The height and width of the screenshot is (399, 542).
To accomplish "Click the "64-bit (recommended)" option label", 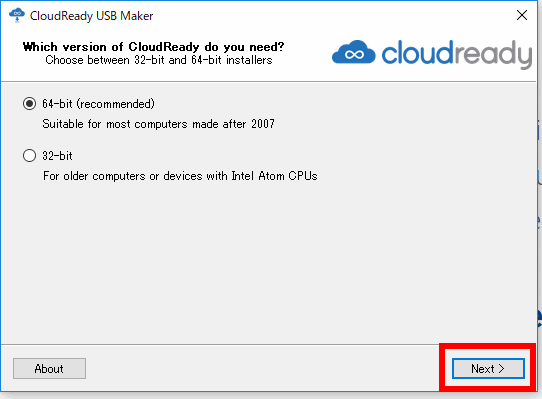I will click(99, 104).
